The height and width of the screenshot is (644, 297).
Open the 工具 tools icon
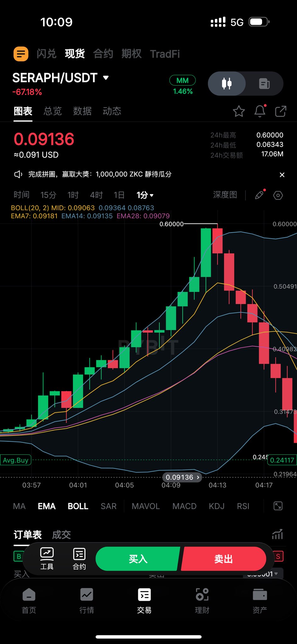coord(47,559)
